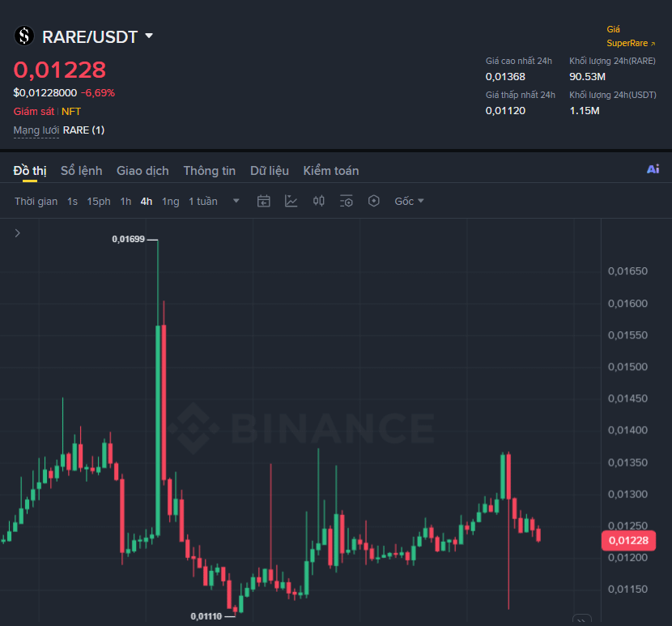Switch to the Kiểm toán tab

click(331, 171)
